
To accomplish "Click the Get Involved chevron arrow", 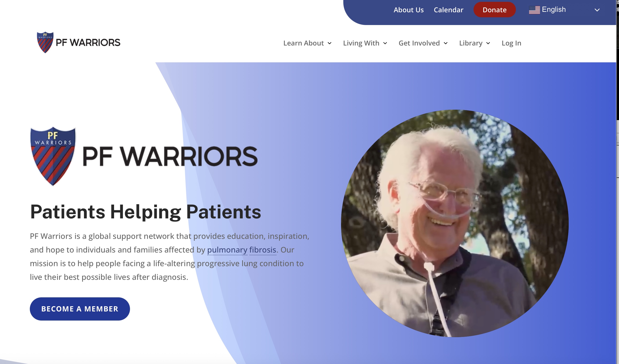I will 446,43.
